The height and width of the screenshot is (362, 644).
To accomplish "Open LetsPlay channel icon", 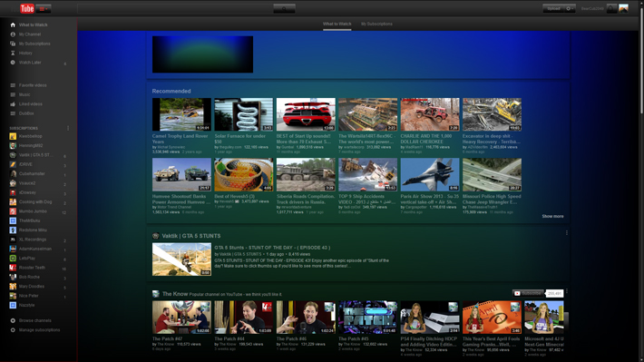I will pos(13,258).
